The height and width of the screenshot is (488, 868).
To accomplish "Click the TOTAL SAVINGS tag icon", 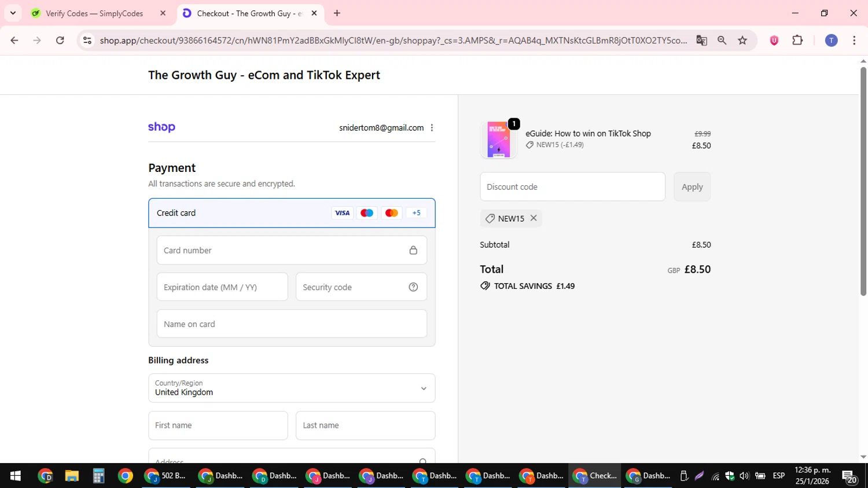I will tap(485, 286).
